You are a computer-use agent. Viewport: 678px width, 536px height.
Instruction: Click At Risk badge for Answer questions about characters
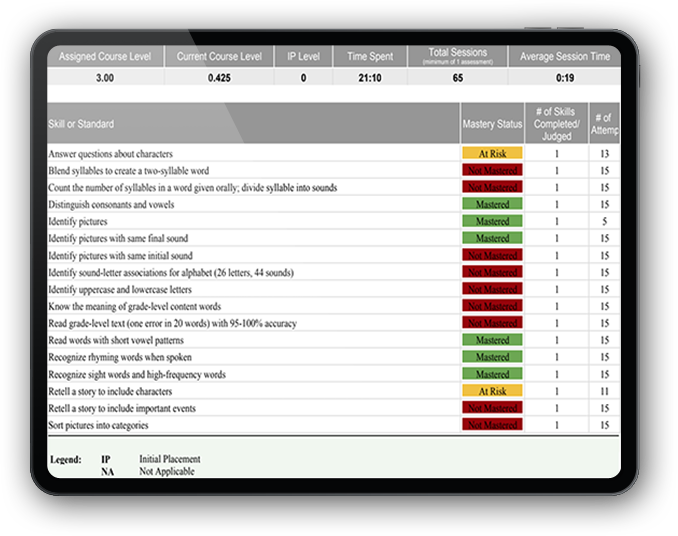coord(492,154)
